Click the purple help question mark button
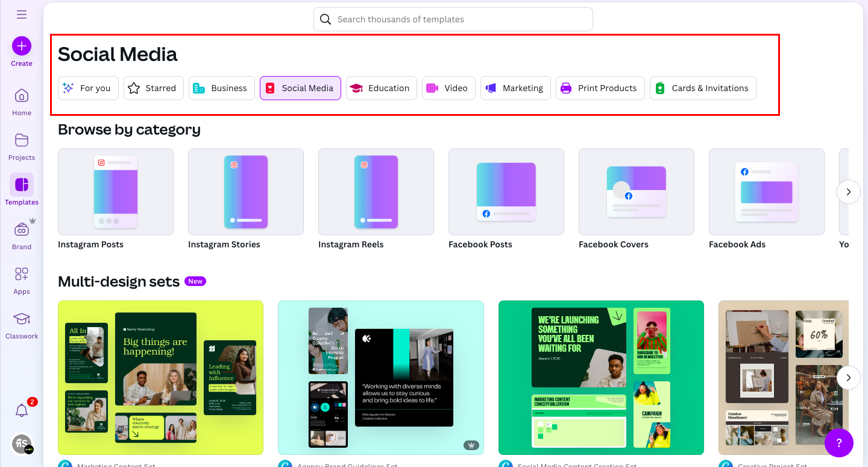This screenshot has width=868, height=467. 838,443
